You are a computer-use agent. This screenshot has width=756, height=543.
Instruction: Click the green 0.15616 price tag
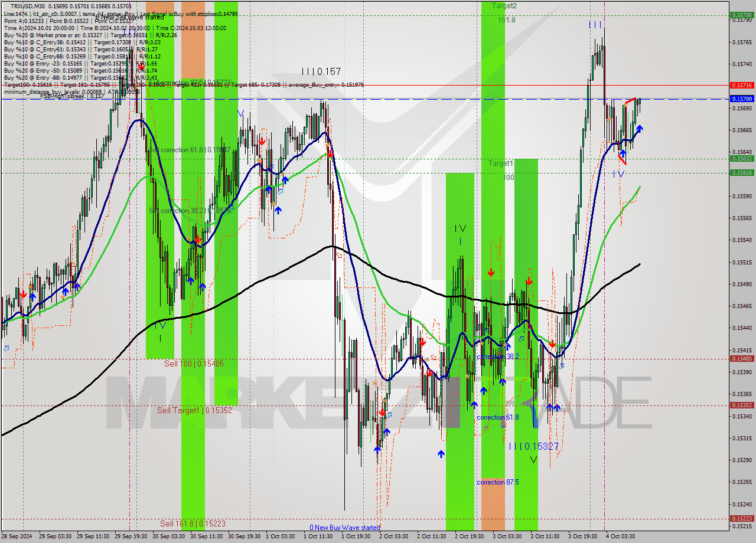[742, 172]
